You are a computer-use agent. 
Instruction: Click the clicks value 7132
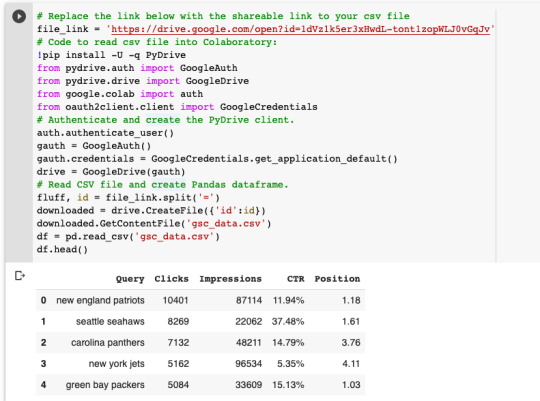(178, 343)
